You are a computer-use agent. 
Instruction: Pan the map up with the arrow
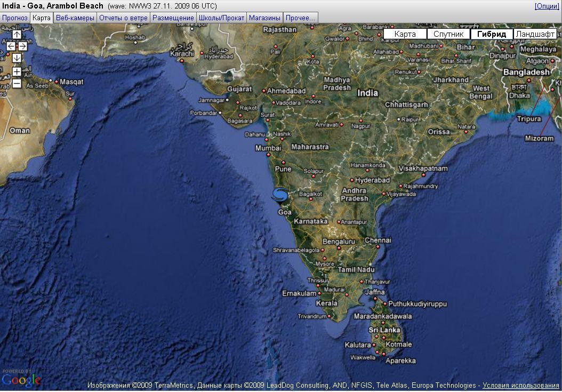coord(17,35)
